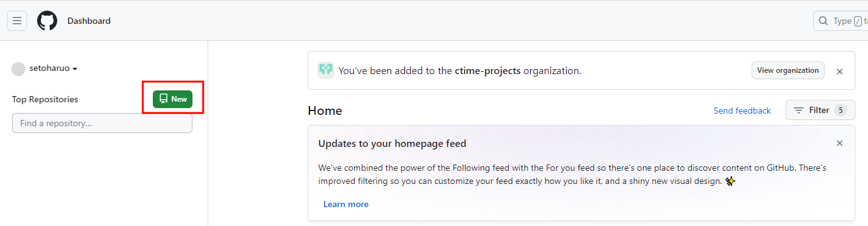This screenshot has width=868, height=226.
Task: Click the ctime-projects organization avatar
Action: [x=326, y=70]
